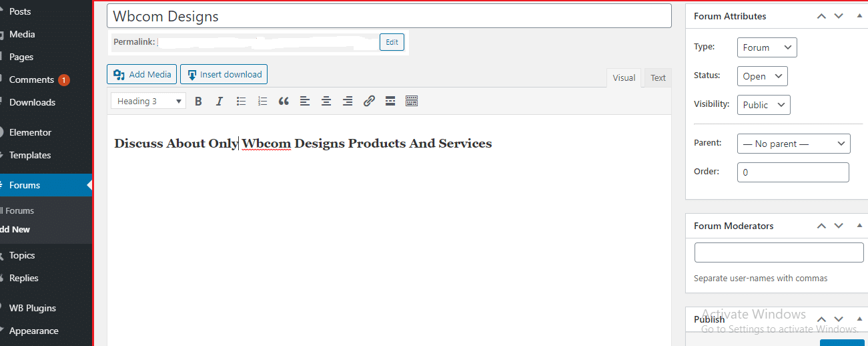Align text right

pos(348,102)
